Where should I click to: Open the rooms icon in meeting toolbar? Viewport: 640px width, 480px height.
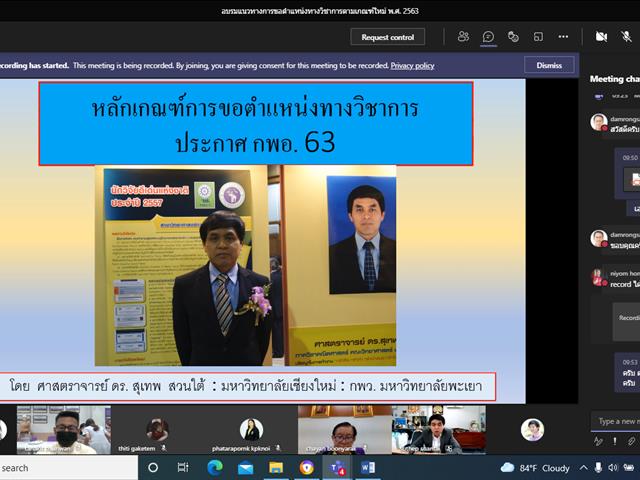pos(538,37)
